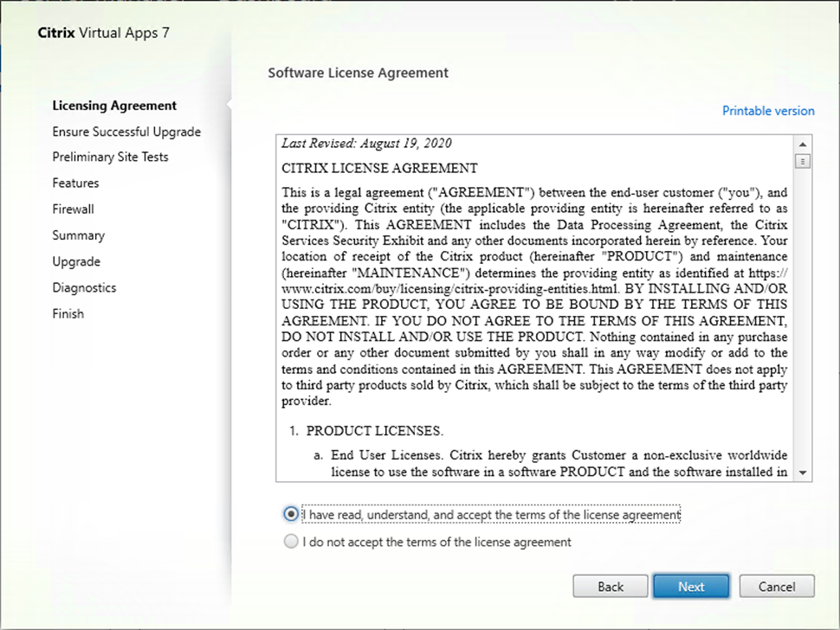
Task: Select Summary step in sidebar
Action: pos(78,235)
